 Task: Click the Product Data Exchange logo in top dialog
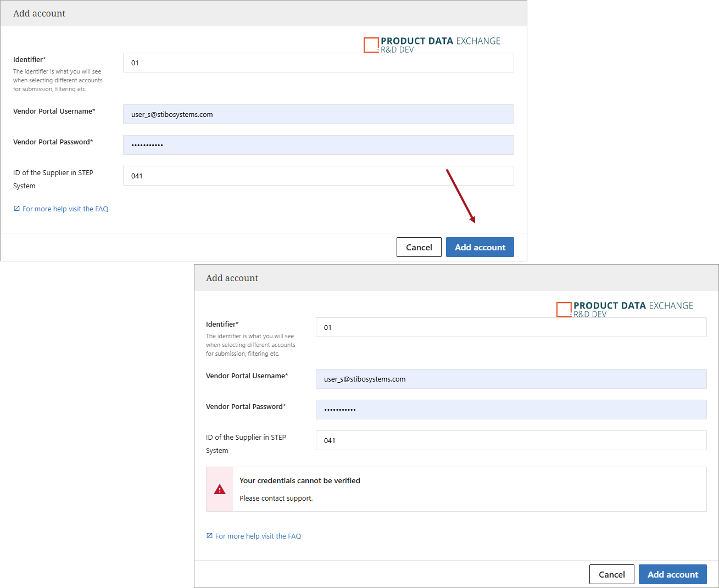[432, 44]
